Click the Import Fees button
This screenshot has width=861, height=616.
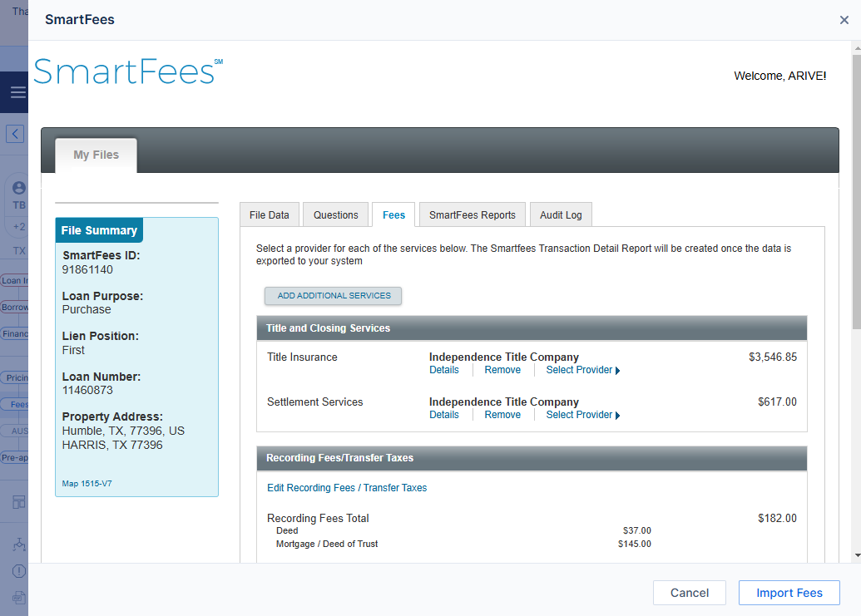click(x=789, y=593)
